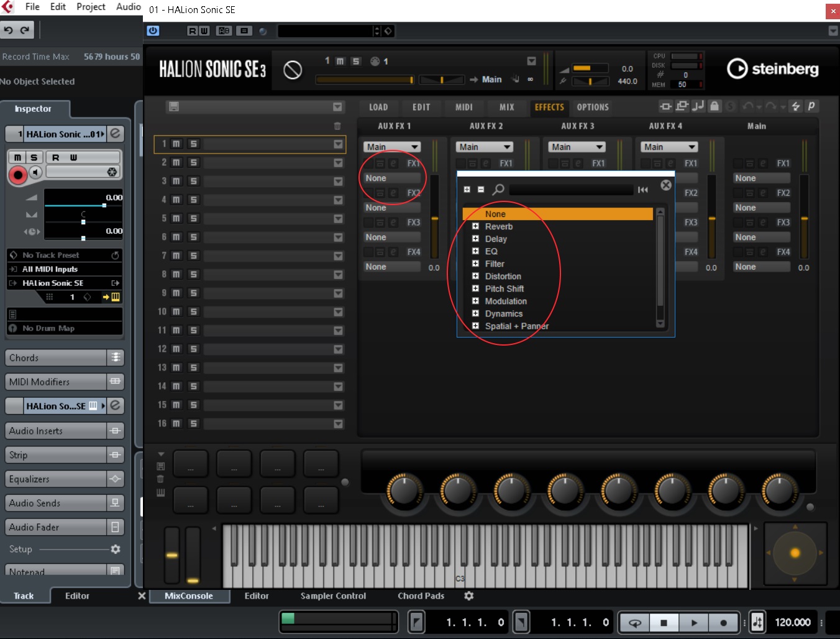The width and height of the screenshot is (840, 639).
Task: Expand the Filter effect category
Action: coord(475,264)
